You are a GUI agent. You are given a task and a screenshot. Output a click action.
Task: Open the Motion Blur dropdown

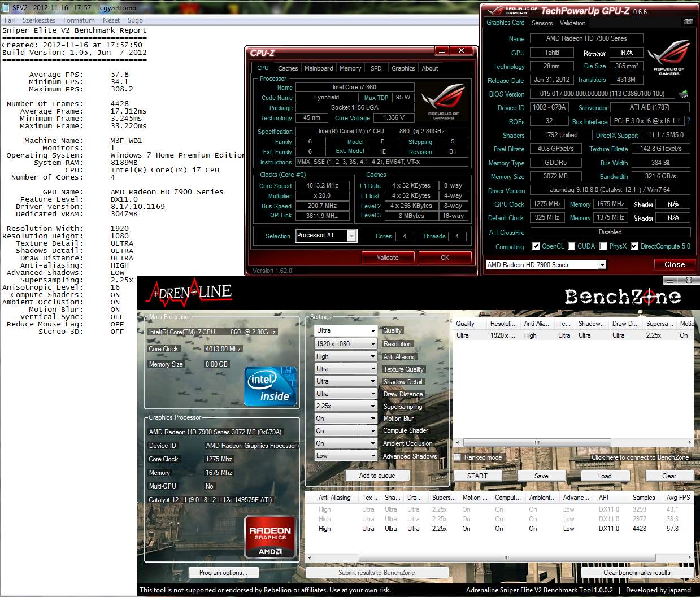[346, 419]
